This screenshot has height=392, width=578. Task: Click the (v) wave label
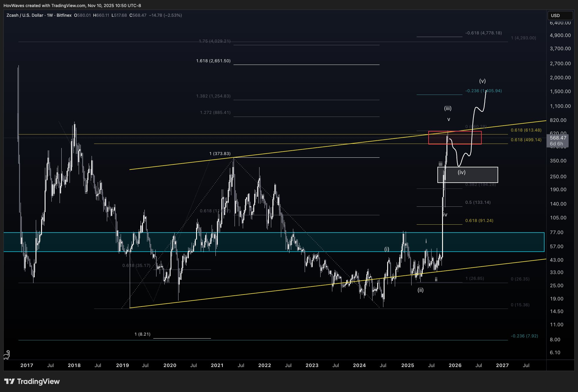pyautogui.click(x=482, y=81)
